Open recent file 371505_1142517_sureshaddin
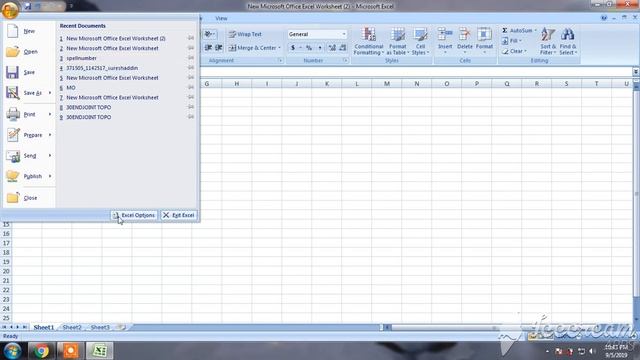Screen dimensions: 640x360 tap(102, 68)
